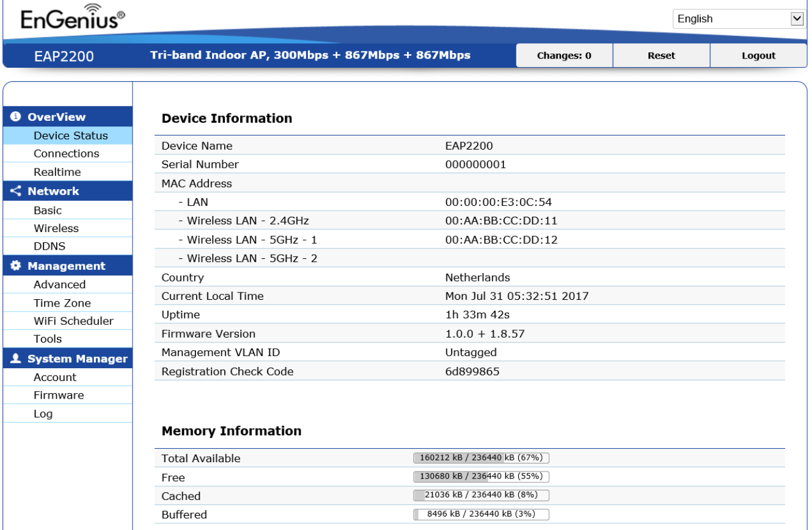
Task: Click the Network section header
Action: pyautogui.click(x=67, y=191)
